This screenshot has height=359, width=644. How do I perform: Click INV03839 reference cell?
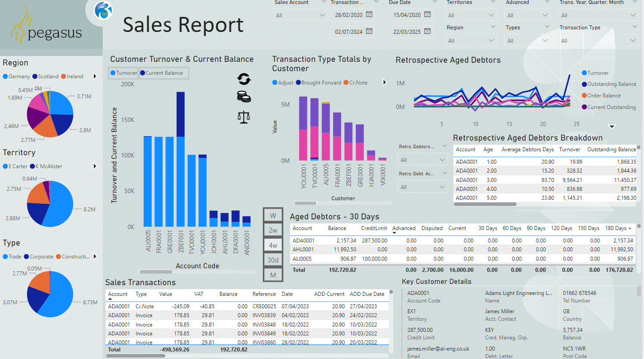tap(264, 315)
